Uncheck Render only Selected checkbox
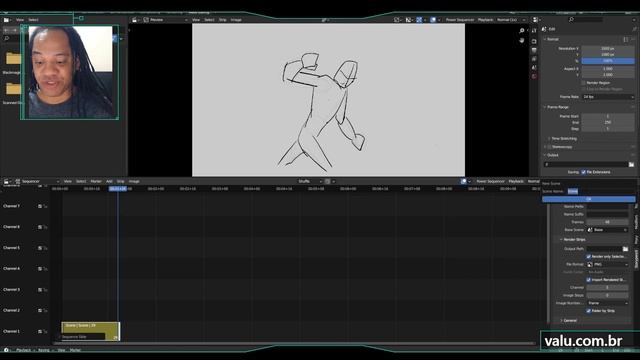The height and width of the screenshot is (360, 640). point(589,256)
